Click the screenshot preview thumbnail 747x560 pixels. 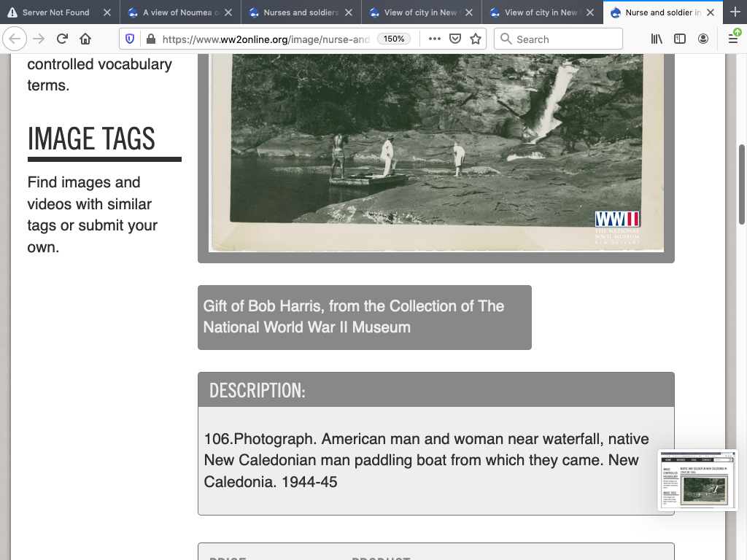tap(698, 480)
